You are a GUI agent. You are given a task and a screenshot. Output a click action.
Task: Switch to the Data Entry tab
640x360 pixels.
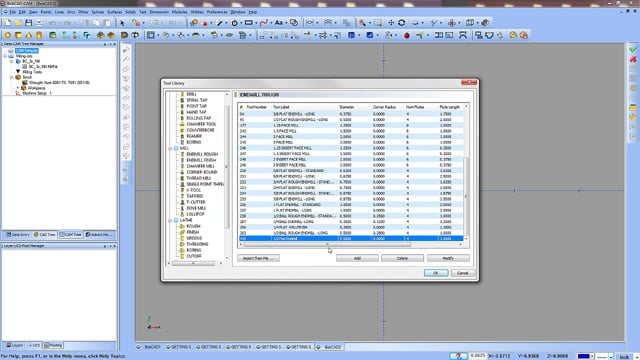[18, 235]
